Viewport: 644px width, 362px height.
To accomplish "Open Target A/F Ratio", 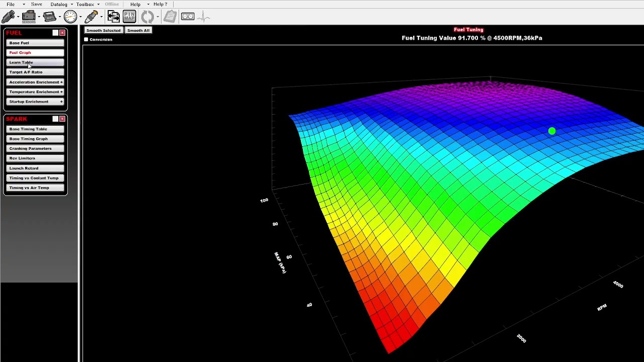I will click(36, 72).
